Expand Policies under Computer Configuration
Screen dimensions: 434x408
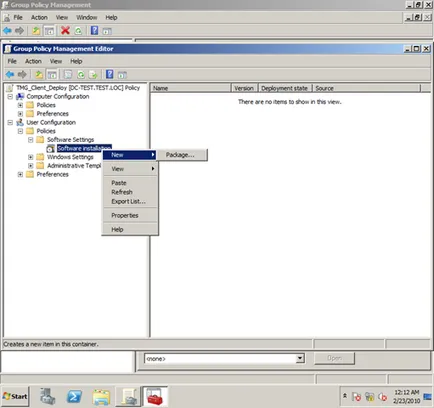20,105
